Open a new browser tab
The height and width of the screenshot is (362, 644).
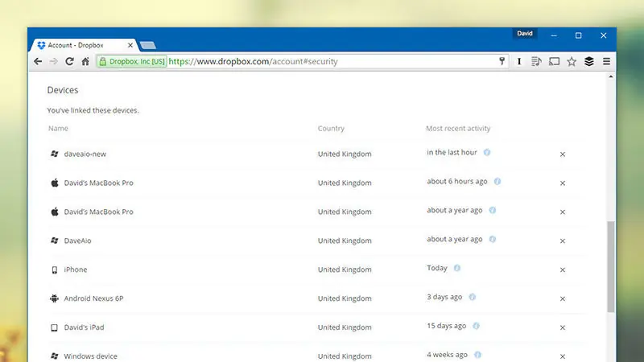coord(148,45)
